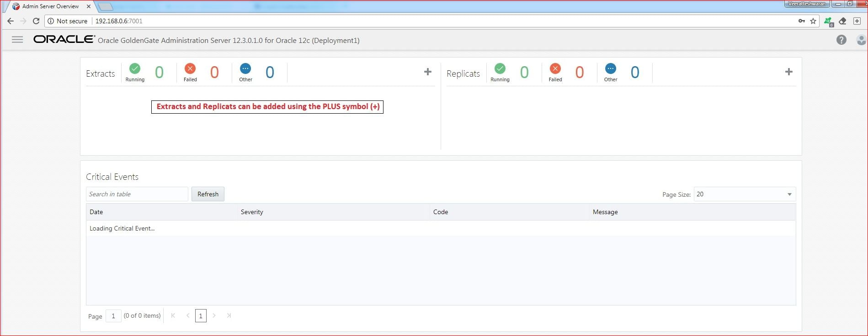Click the Extracts Running count 0
This screenshot has height=336, width=868.
[x=159, y=72]
